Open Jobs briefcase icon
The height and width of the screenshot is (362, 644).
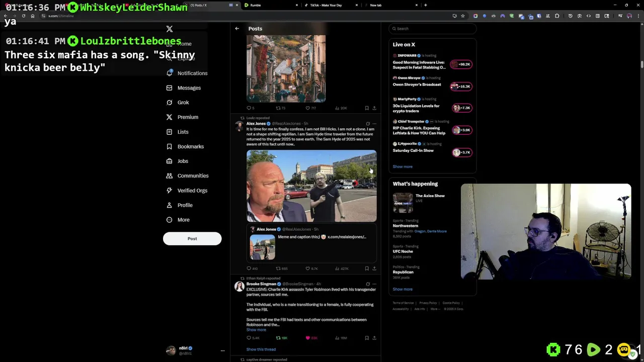pyautogui.click(x=170, y=161)
